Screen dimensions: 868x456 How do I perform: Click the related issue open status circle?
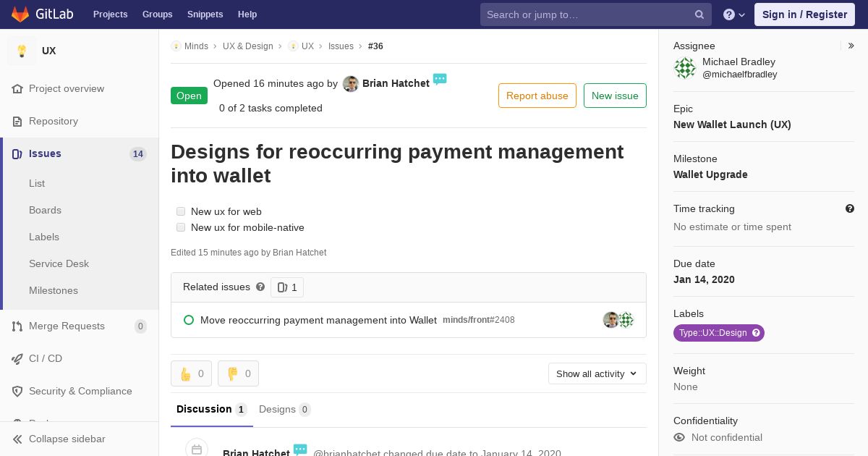(189, 320)
